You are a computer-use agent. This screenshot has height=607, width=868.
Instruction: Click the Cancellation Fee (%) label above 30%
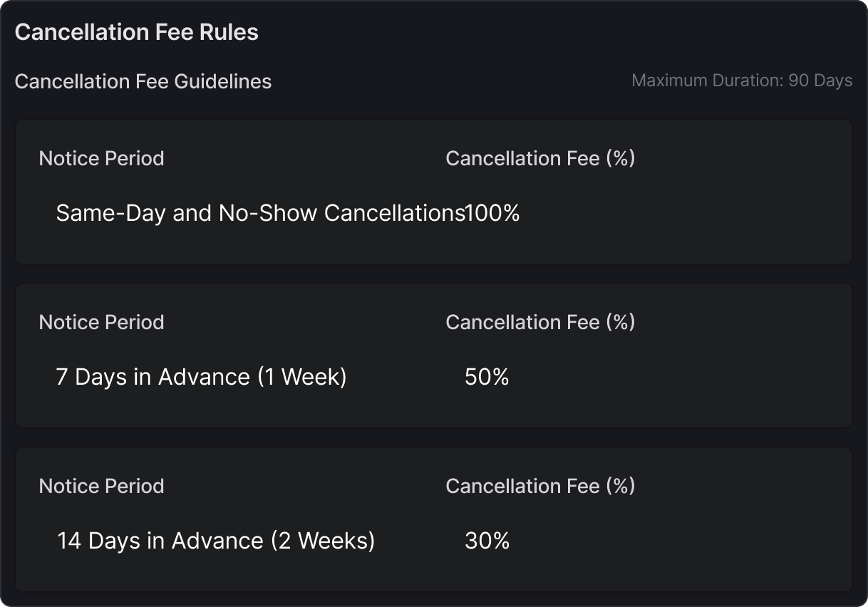(x=540, y=486)
